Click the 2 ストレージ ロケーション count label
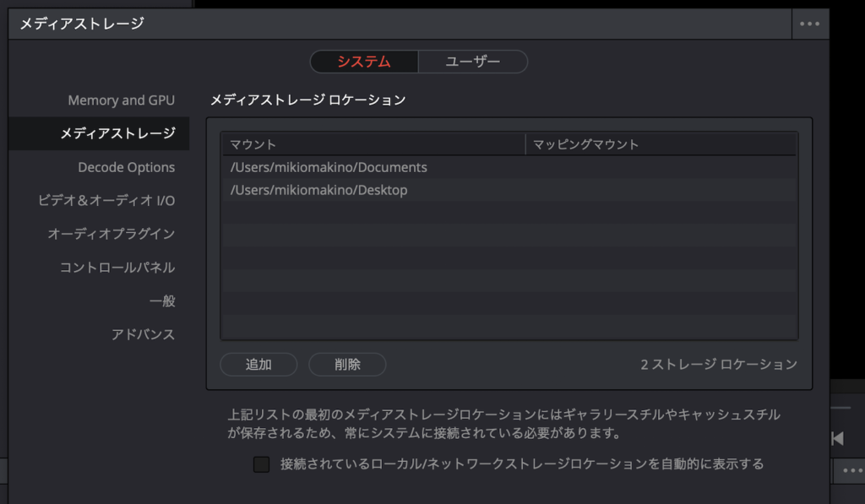The width and height of the screenshot is (865, 504). click(719, 365)
